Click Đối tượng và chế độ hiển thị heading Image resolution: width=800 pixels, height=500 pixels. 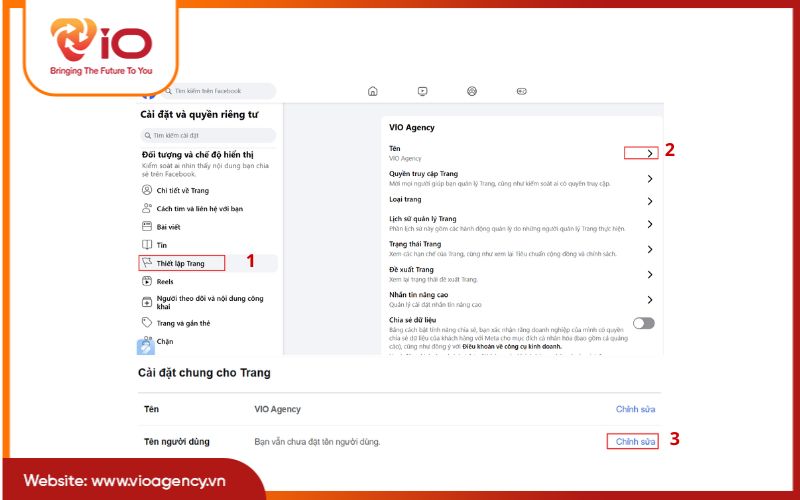point(197,155)
